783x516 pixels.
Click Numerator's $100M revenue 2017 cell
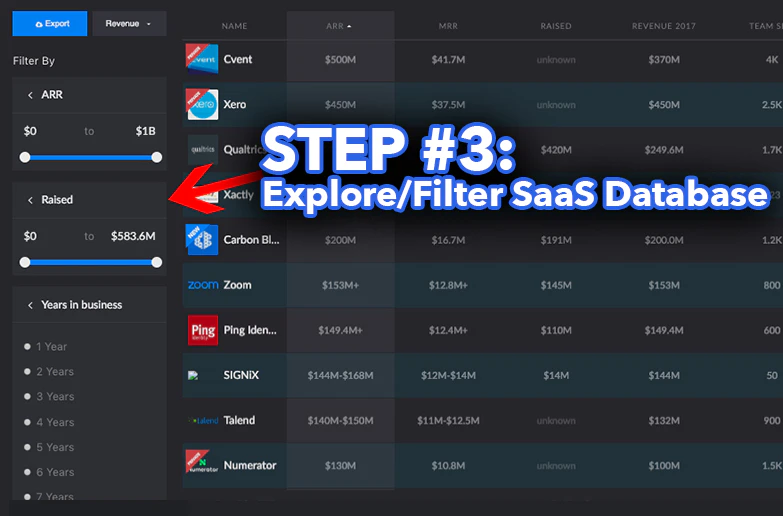(x=664, y=466)
